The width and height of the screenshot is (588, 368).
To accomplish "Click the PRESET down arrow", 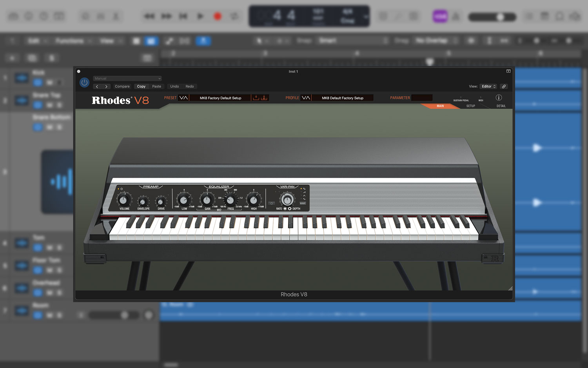I will pyautogui.click(x=181, y=98).
